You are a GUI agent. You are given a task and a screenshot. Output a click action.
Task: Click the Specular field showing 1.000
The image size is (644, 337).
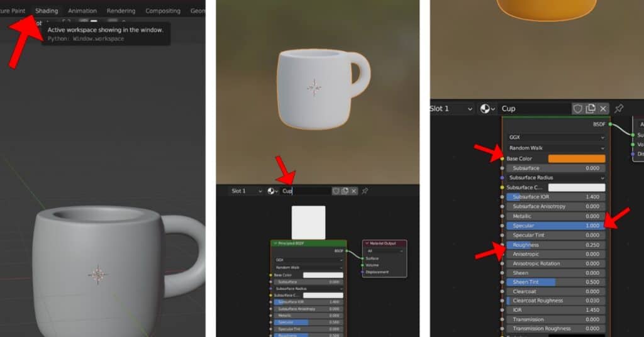click(556, 225)
